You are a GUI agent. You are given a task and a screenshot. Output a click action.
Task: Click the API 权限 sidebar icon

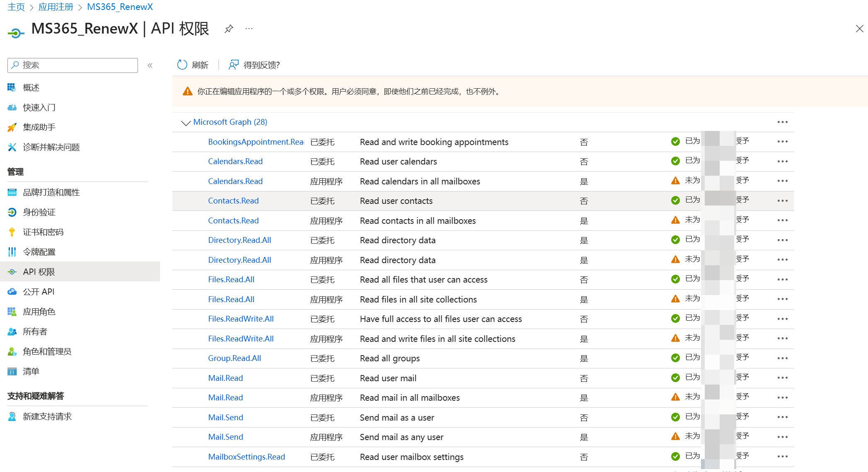click(x=12, y=272)
